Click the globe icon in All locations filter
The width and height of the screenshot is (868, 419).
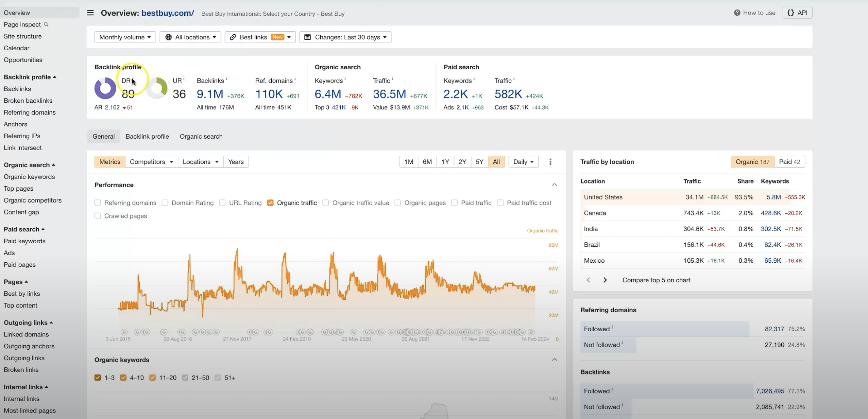pos(168,37)
